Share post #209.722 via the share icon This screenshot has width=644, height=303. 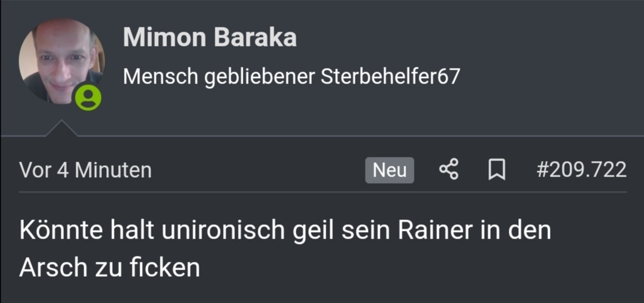point(448,170)
